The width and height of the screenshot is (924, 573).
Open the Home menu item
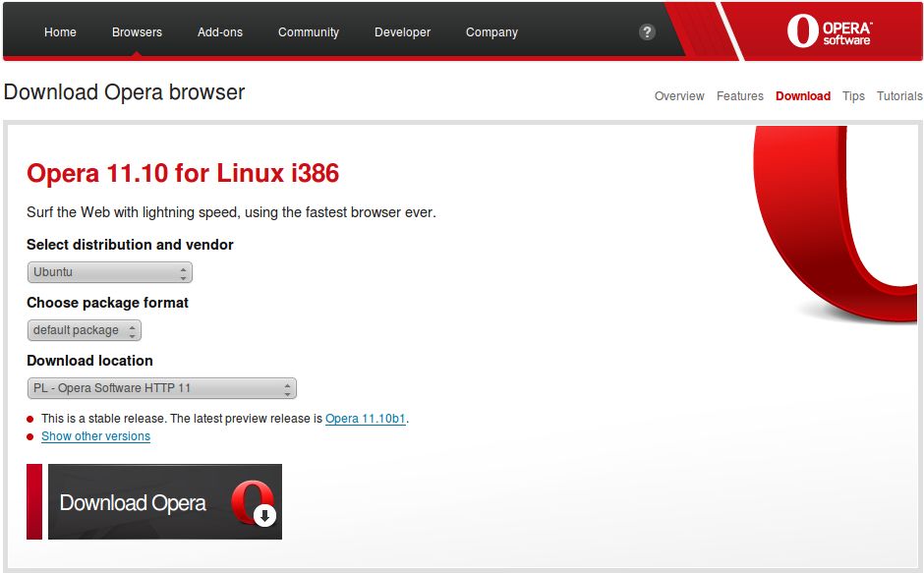[60, 32]
